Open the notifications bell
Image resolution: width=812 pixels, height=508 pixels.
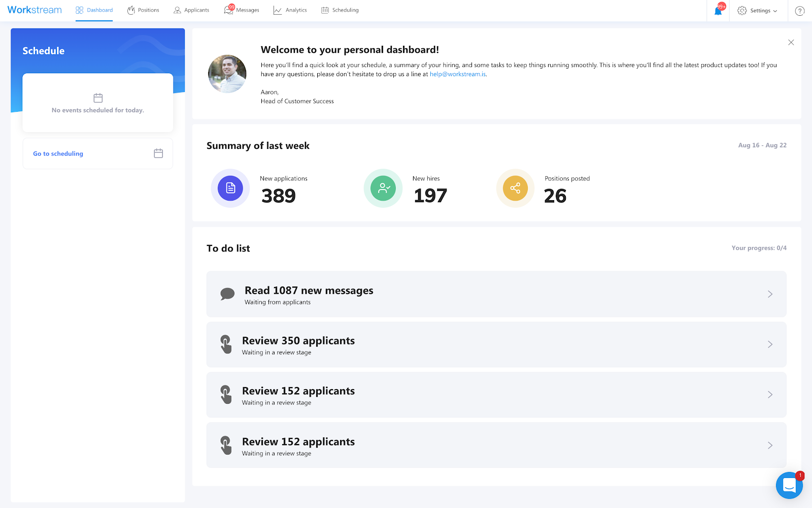coord(719,10)
